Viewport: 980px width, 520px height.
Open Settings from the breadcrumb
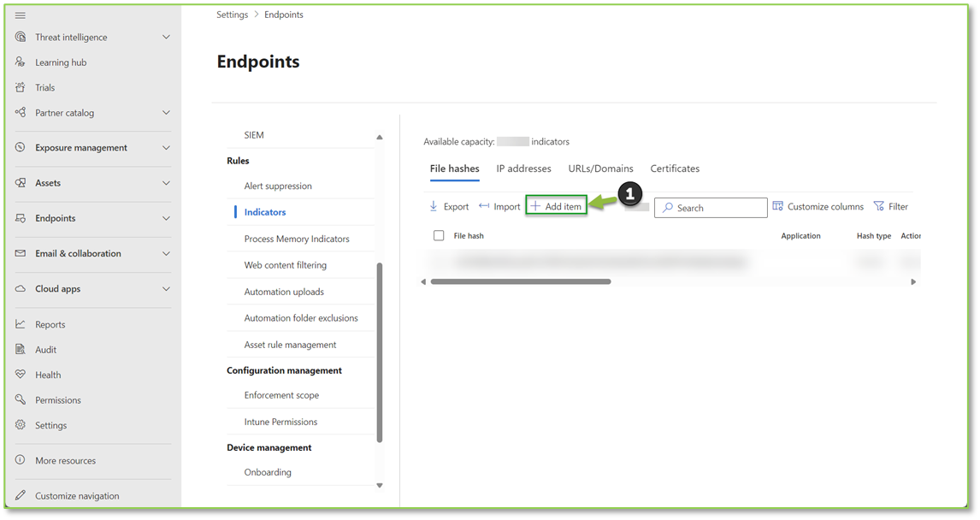coord(232,14)
